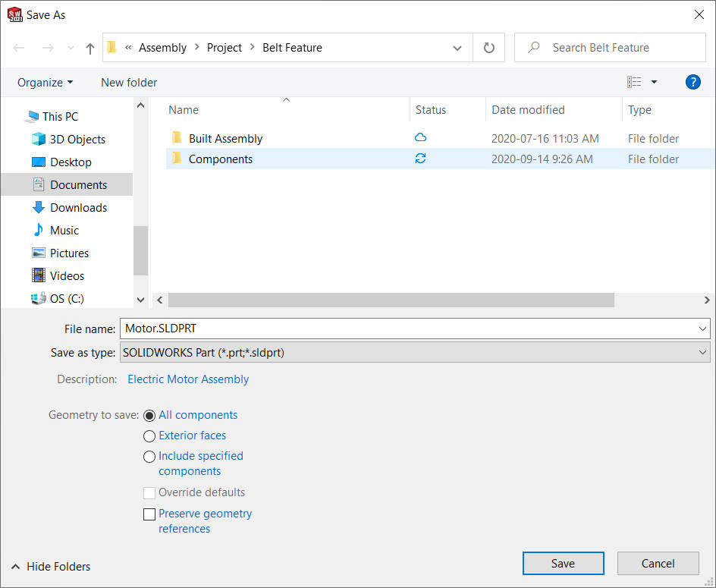Screen dimensions: 716x588
Task: Expand the address bar path dropdown
Action: point(457,48)
